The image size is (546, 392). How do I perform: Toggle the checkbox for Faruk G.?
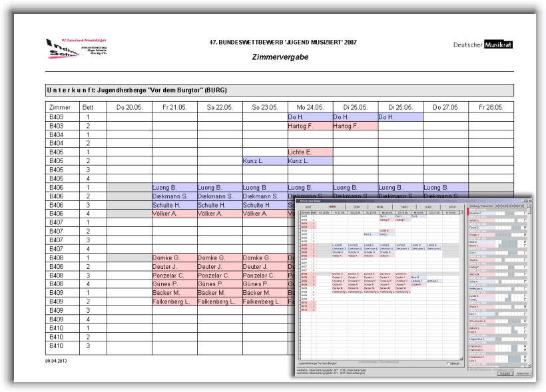coord(525,228)
